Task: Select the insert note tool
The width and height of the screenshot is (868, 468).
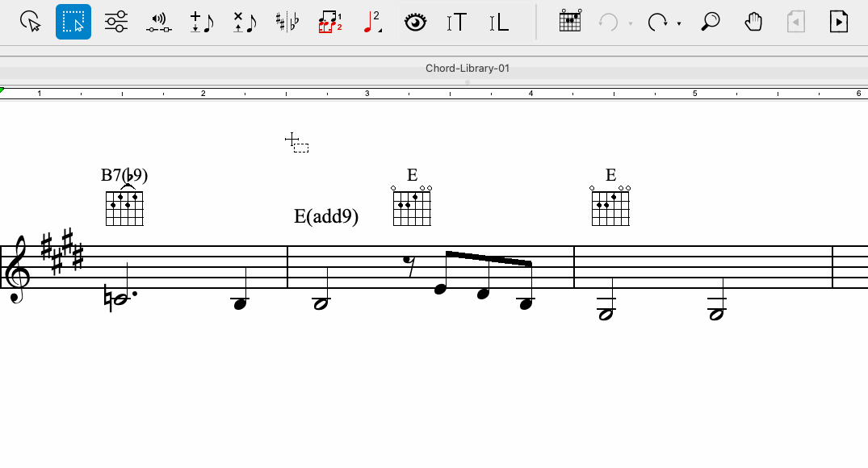Action: click(202, 22)
